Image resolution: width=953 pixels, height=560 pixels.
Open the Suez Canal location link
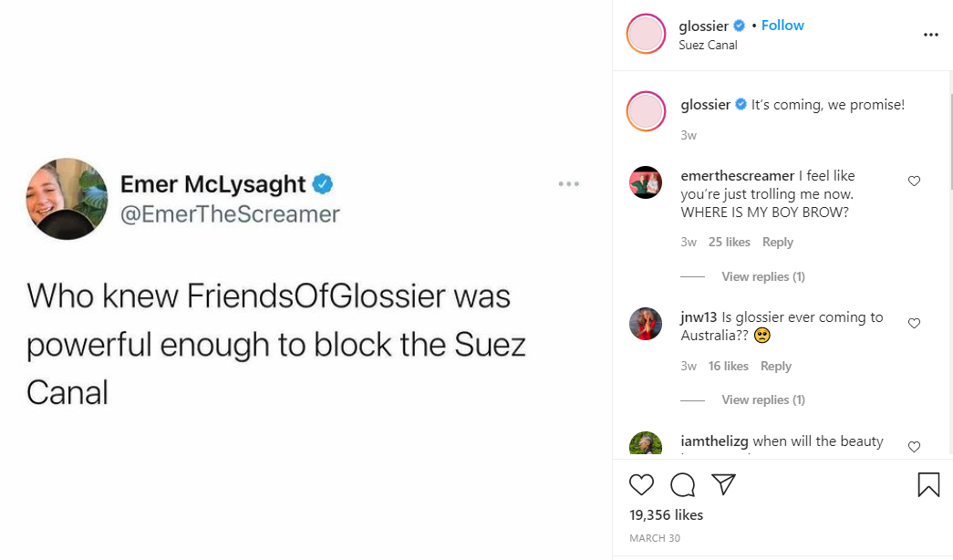[x=708, y=45]
